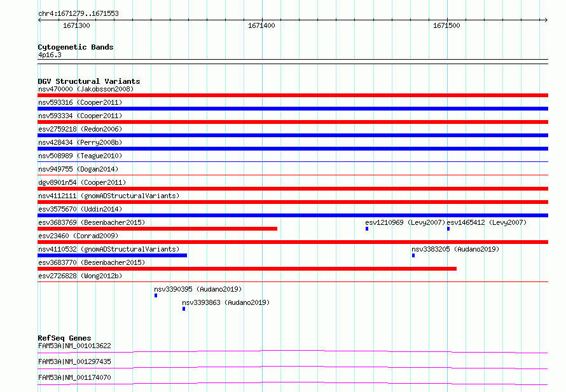
Task: Click blue bar under nsv428434
Action: pyautogui.click(x=293, y=149)
